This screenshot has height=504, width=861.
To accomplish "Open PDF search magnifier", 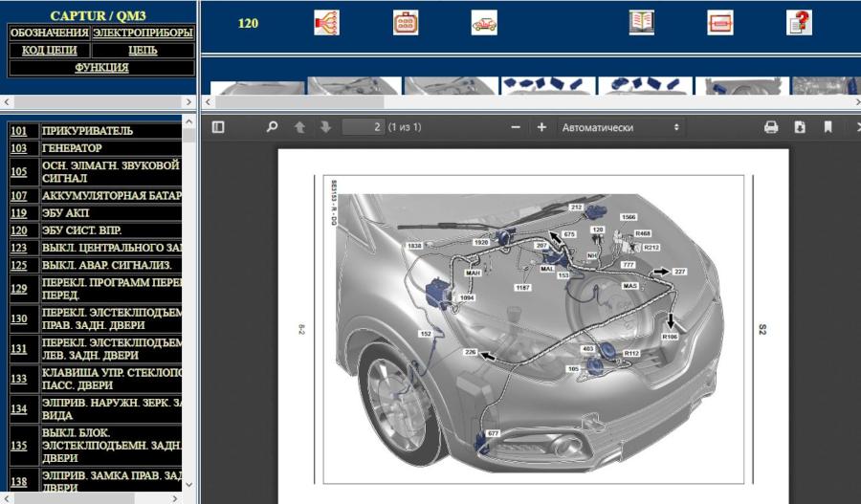I will pyautogui.click(x=272, y=127).
